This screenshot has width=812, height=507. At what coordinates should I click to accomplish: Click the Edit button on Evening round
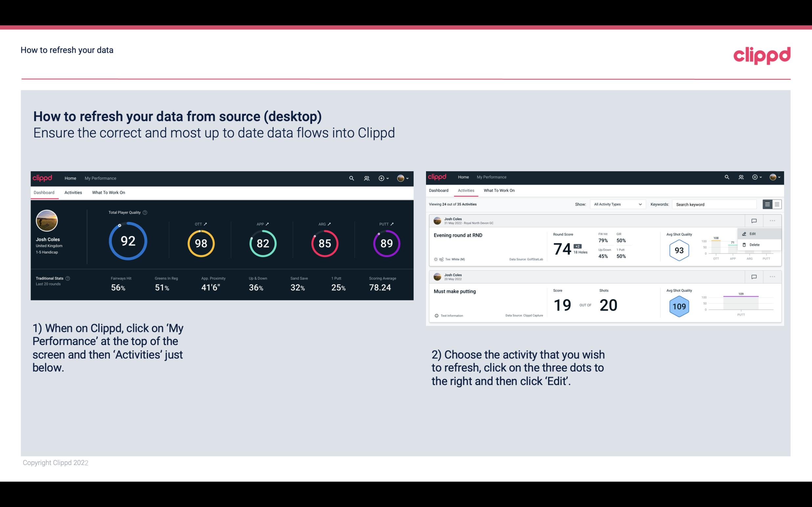coord(754,233)
